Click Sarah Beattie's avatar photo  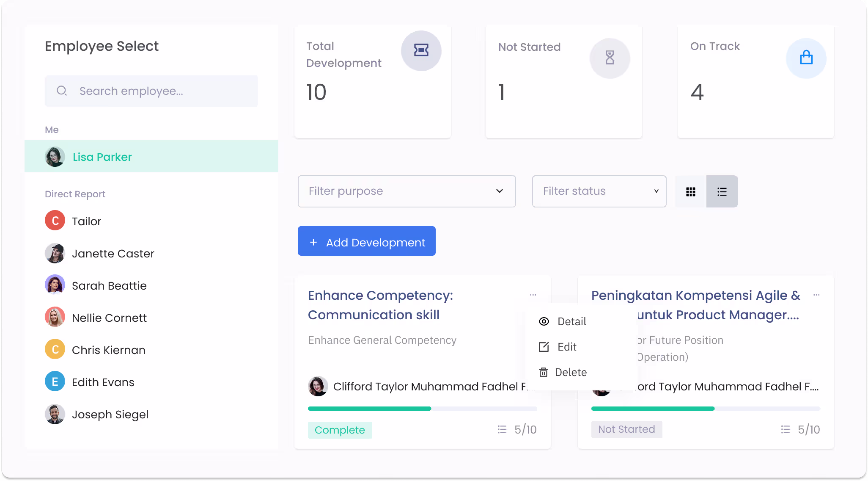[55, 285]
